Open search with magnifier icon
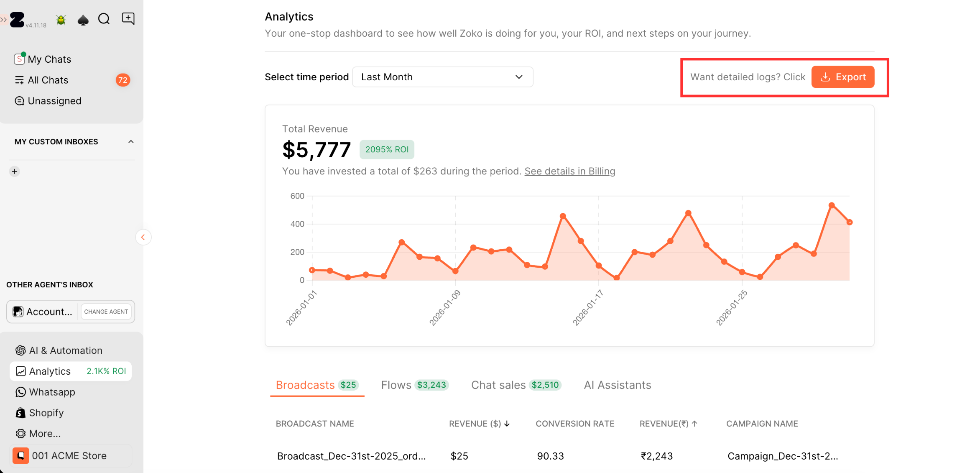 (104, 19)
